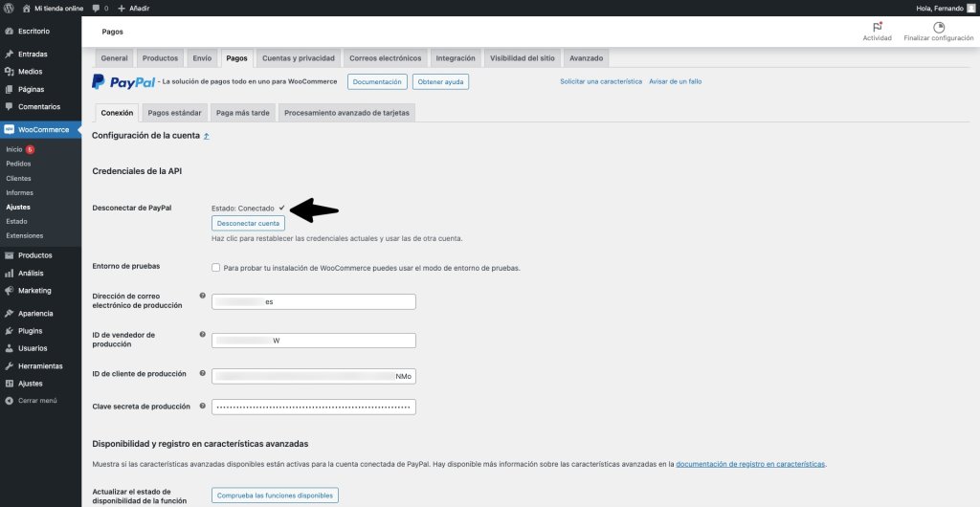Open the WordPress logo menu
980x507 pixels.
point(9,8)
